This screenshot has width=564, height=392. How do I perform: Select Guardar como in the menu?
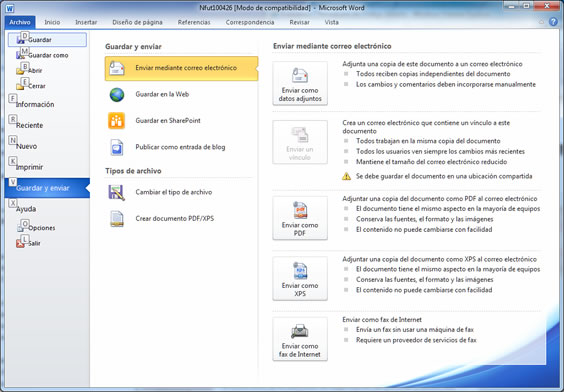(x=47, y=55)
